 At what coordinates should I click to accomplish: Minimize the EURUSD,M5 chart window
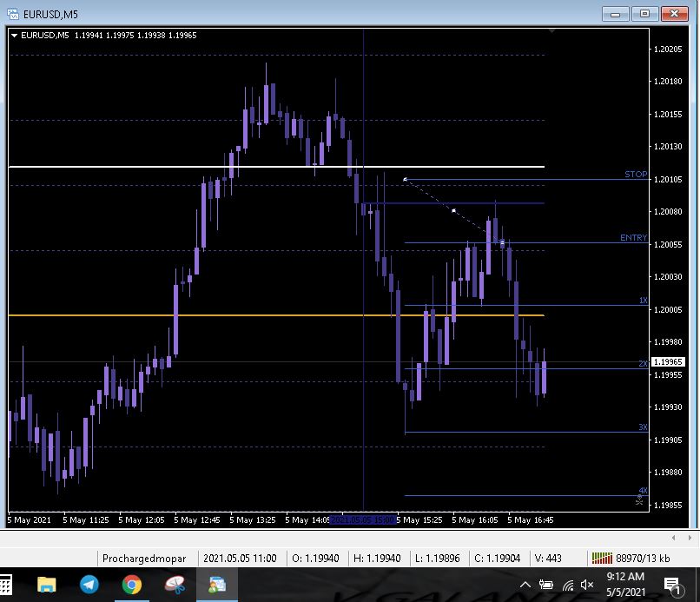coord(615,14)
